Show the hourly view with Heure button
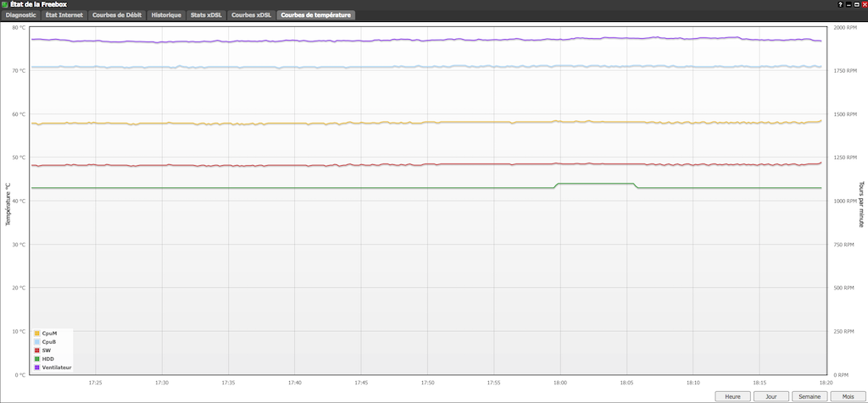Viewport: 868px width, 403px height. coord(733,396)
